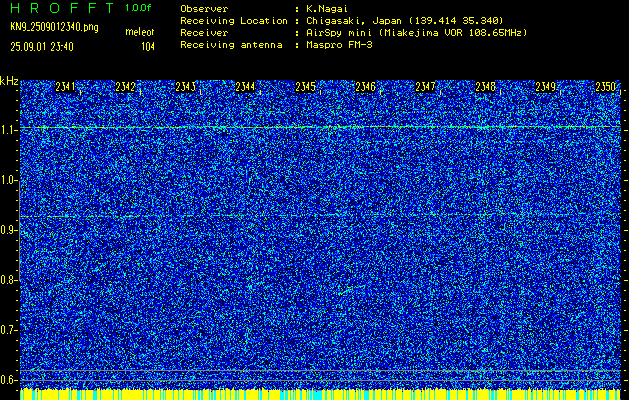Click the 0.8 frequency axis label

tap(8, 280)
